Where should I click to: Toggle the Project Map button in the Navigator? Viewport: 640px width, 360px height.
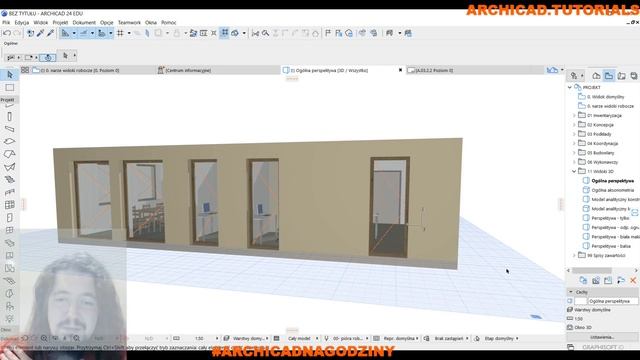pos(596,76)
